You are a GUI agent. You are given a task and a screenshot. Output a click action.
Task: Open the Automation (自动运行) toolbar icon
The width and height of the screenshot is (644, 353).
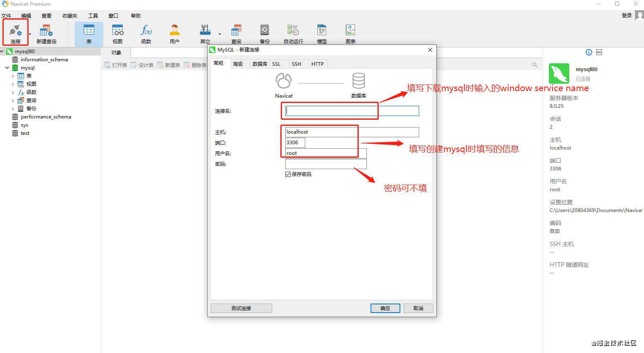293,30
